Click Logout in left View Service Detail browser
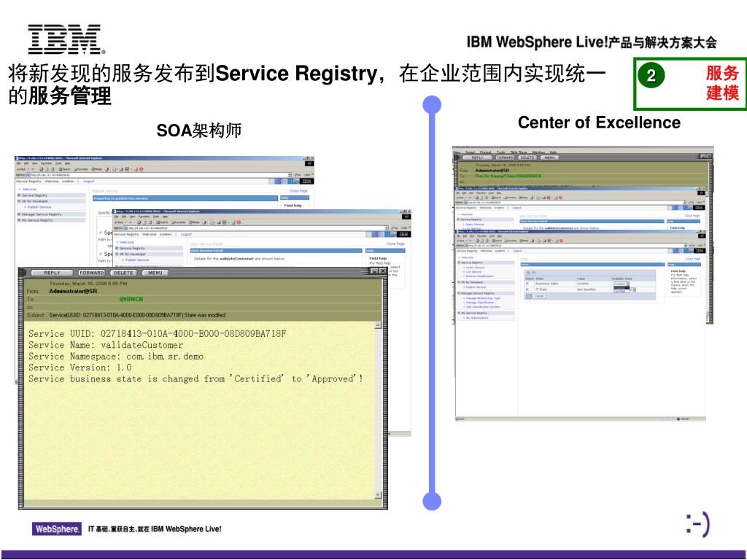This screenshot has width=747, height=560. [x=186, y=234]
